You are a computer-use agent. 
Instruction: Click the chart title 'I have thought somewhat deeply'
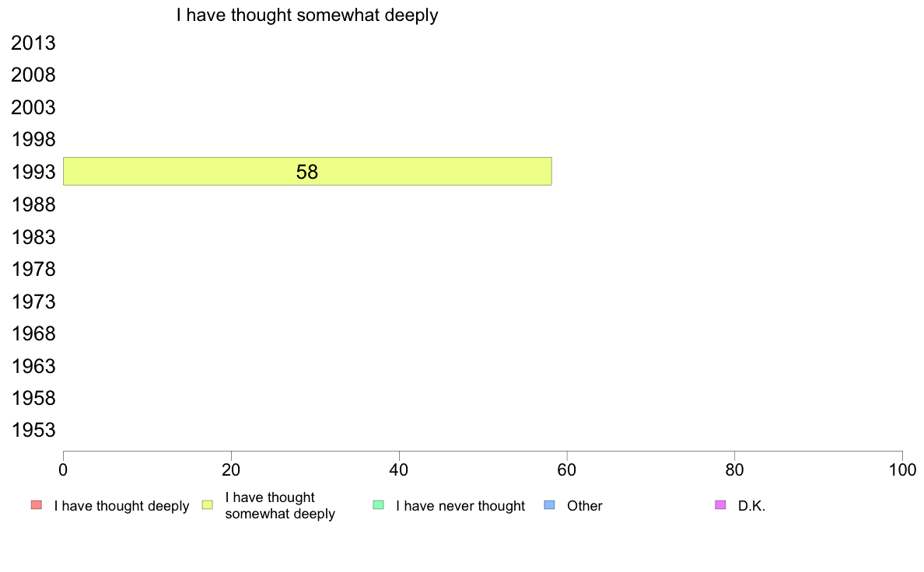coord(307,15)
